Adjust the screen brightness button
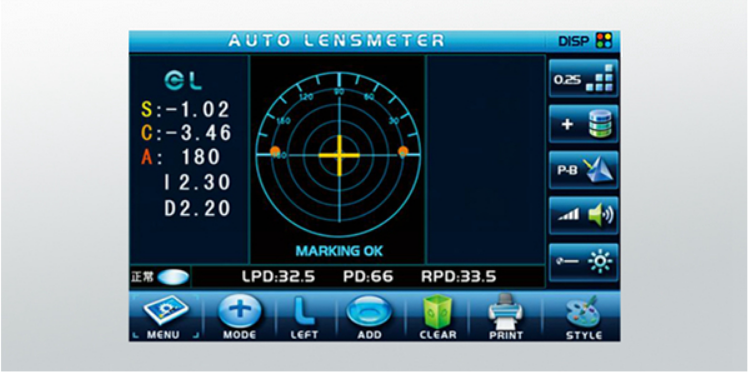The height and width of the screenshot is (372, 749). 583,262
